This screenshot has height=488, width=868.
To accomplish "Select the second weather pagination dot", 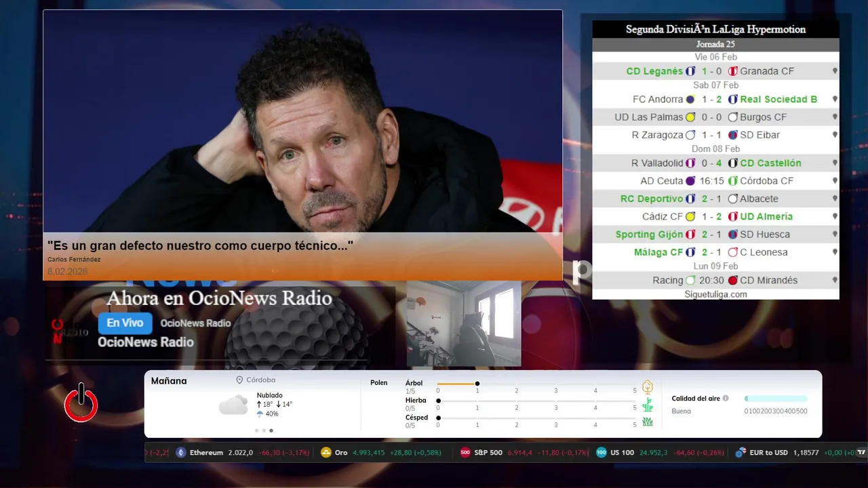I will (264, 430).
